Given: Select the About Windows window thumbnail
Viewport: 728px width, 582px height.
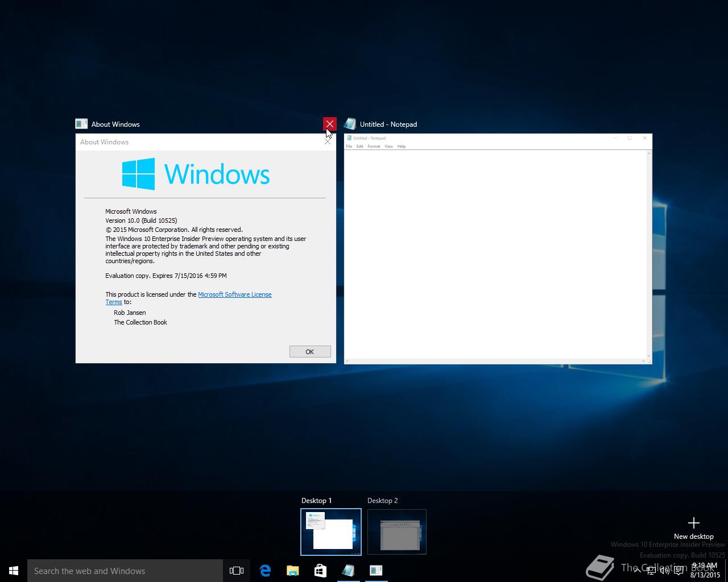Looking at the screenshot, I should pyautogui.click(x=206, y=248).
